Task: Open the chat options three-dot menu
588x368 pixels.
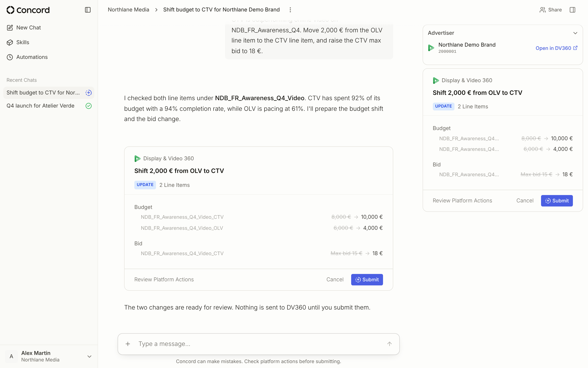Action: [290, 10]
